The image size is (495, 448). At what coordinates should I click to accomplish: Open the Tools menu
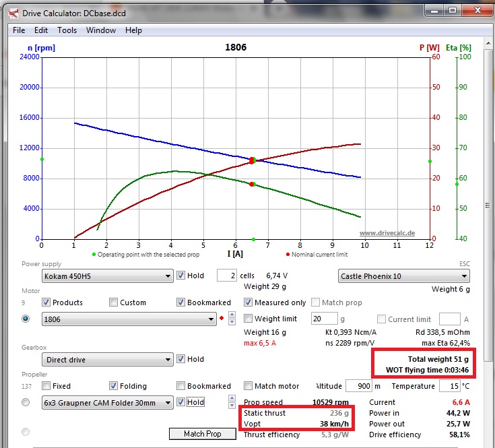coord(67,30)
